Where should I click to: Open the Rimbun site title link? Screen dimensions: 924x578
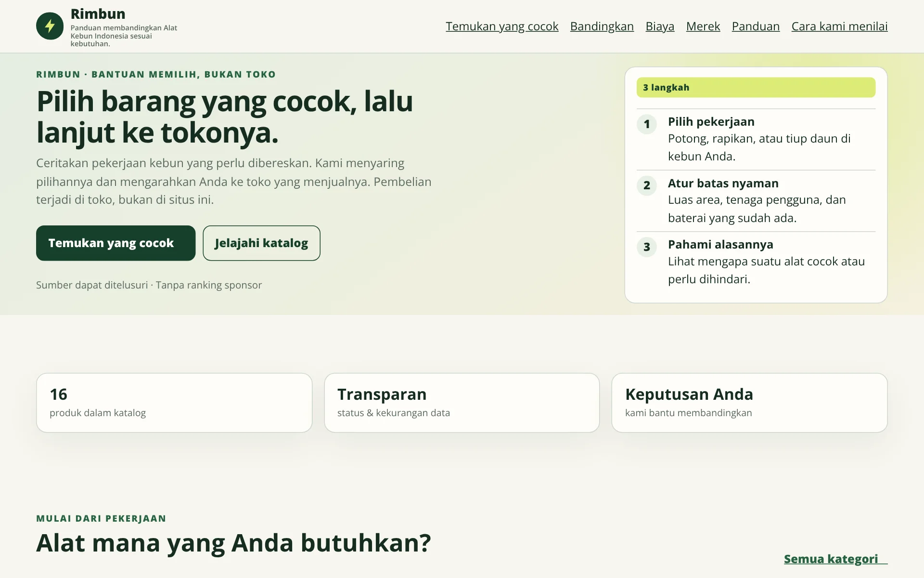pos(98,14)
